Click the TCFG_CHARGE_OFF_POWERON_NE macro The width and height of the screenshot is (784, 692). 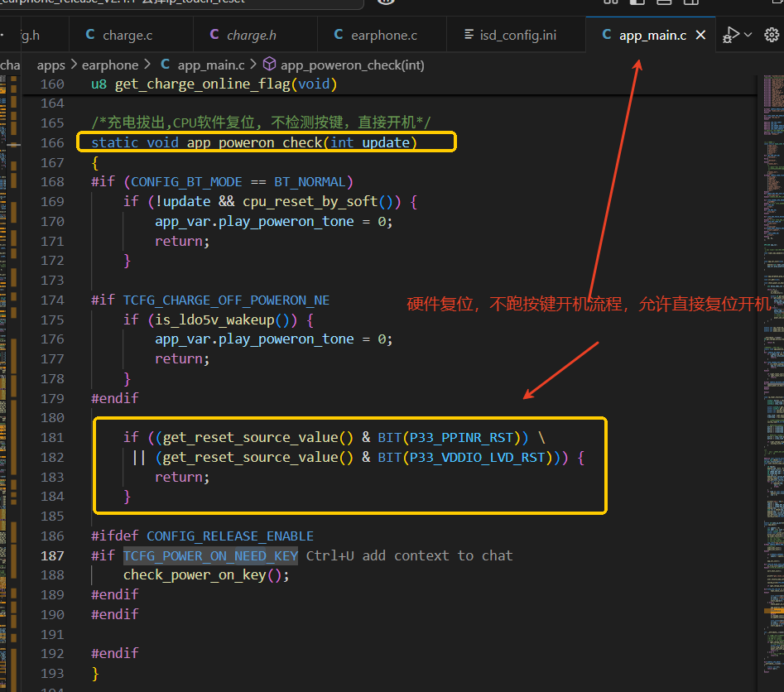[226, 300]
